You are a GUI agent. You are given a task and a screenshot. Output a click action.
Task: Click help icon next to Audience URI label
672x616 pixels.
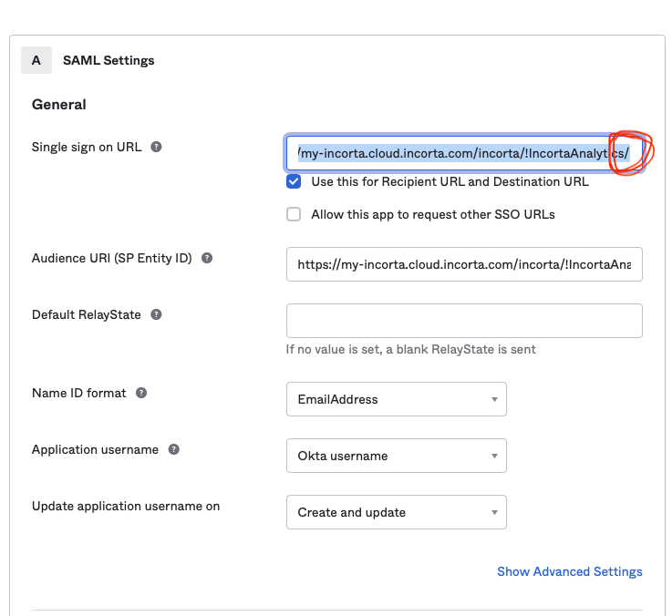[207, 258]
